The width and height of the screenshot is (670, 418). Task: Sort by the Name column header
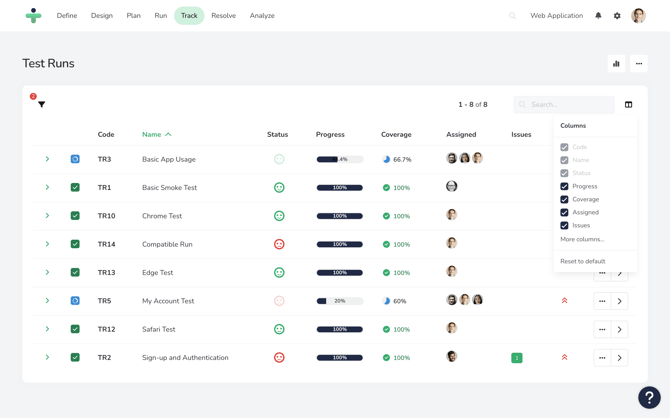[x=156, y=134]
